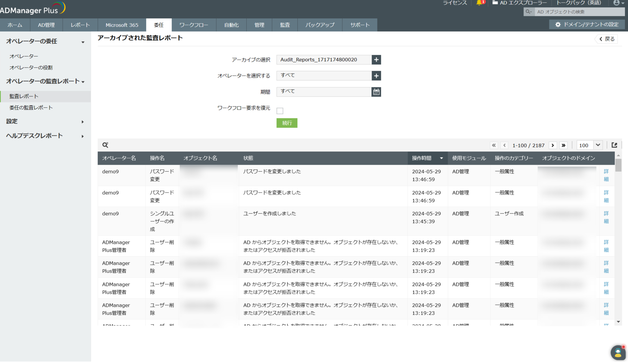
Task: Click the table search magnifier icon
Action: pyautogui.click(x=105, y=145)
